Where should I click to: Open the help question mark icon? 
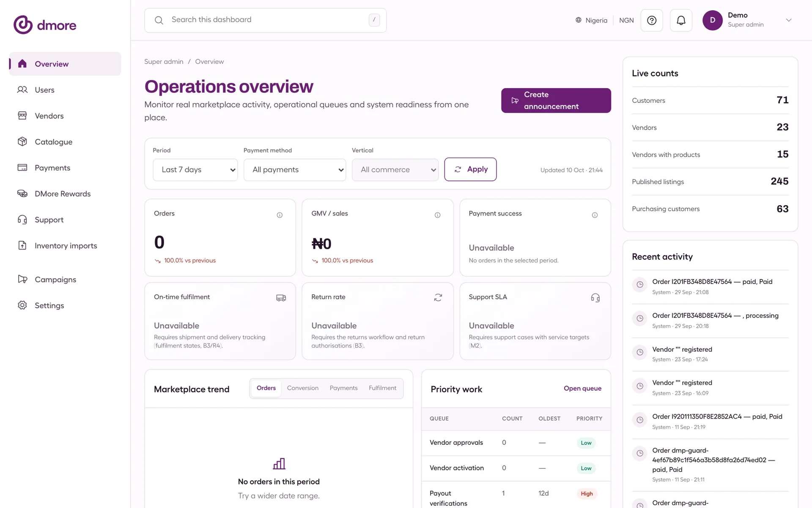click(x=652, y=20)
